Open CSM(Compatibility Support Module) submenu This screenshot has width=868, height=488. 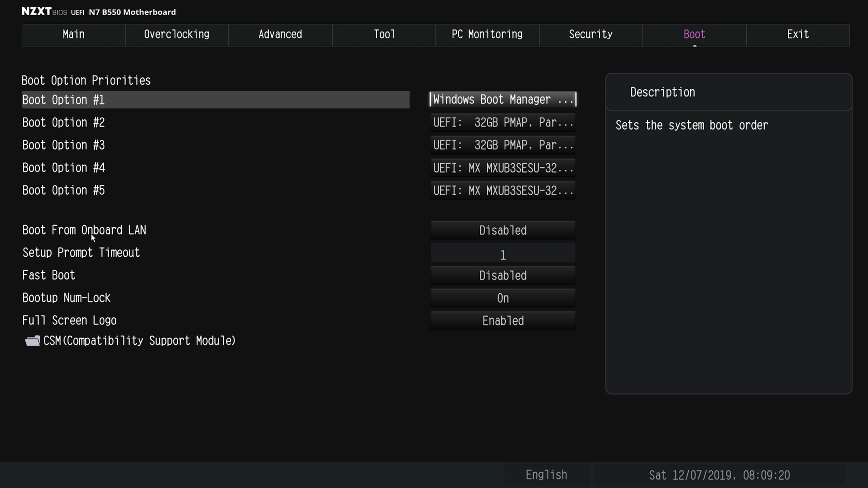click(x=139, y=341)
